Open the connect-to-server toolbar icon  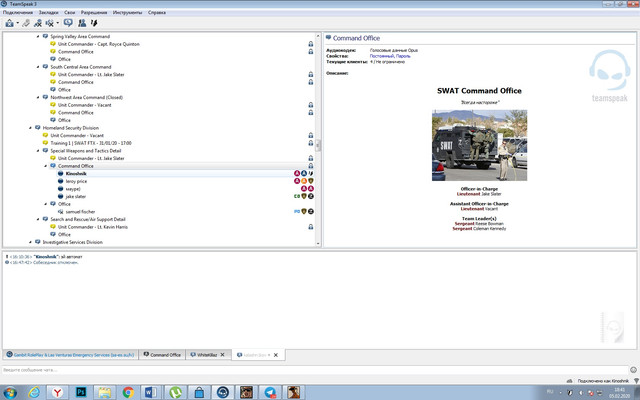pos(9,23)
